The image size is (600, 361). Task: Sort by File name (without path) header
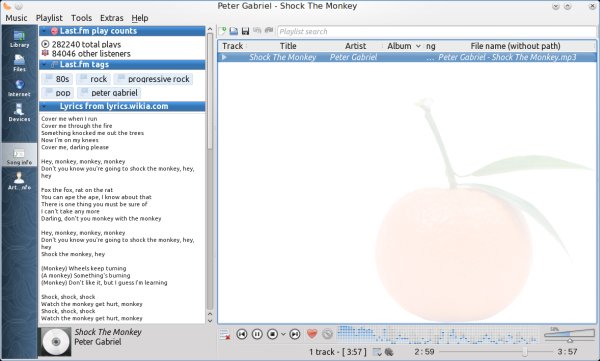coord(515,46)
